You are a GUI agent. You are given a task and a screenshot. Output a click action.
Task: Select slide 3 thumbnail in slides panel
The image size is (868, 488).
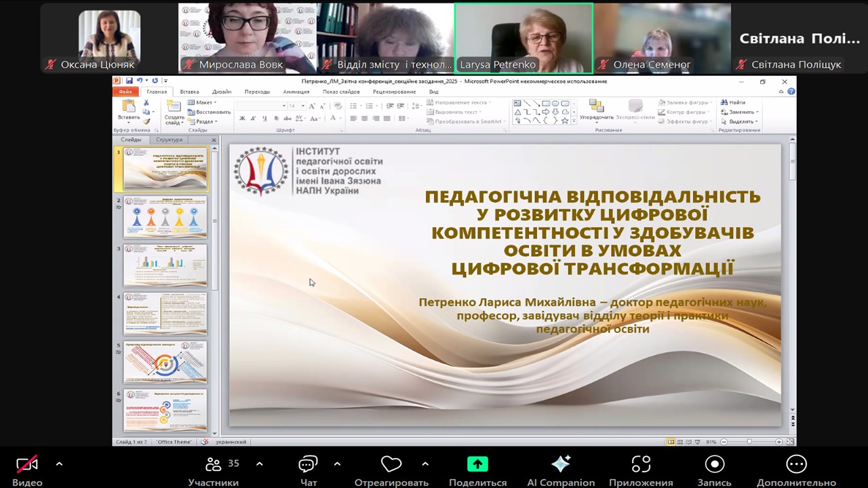coord(165,266)
